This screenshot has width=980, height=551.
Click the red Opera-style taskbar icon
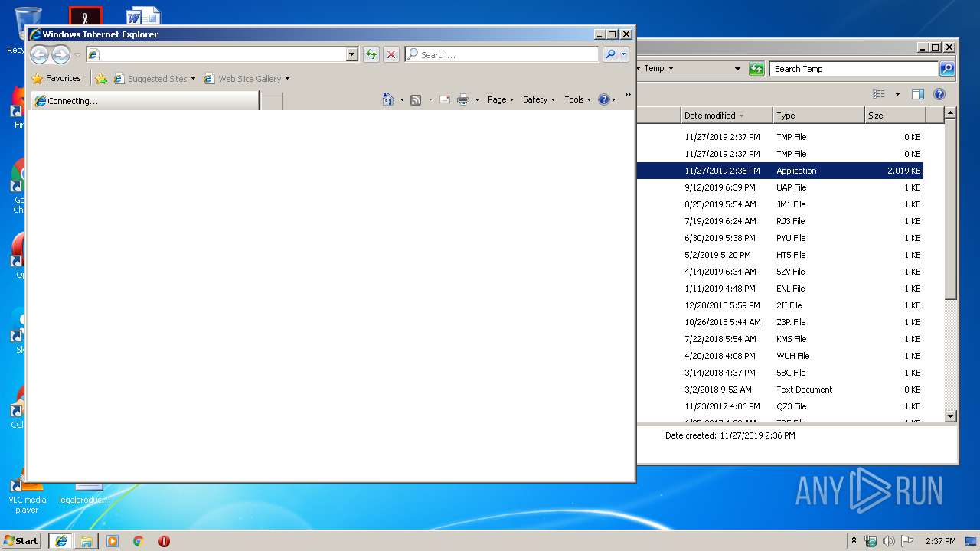pos(164,541)
